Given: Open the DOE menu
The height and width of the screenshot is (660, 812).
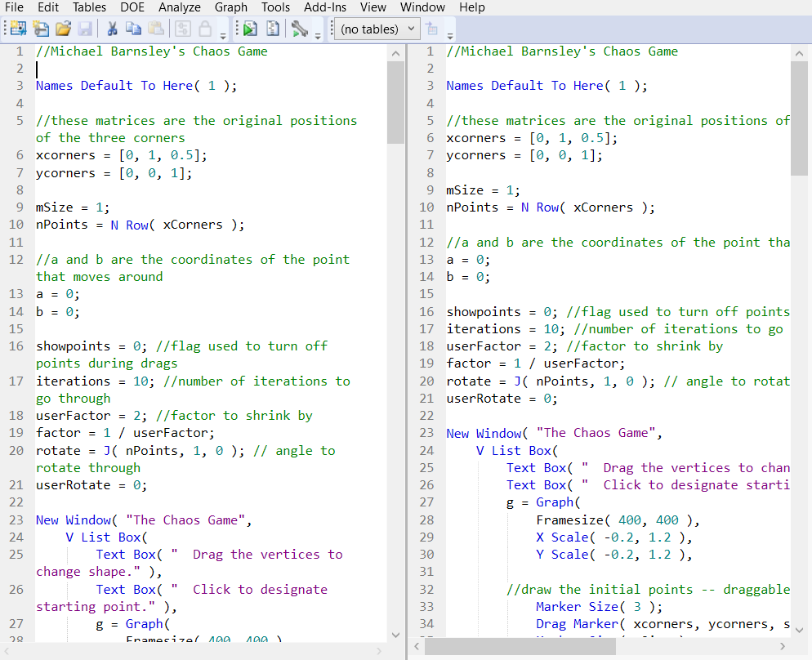Looking at the screenshot, I should 132,7.
